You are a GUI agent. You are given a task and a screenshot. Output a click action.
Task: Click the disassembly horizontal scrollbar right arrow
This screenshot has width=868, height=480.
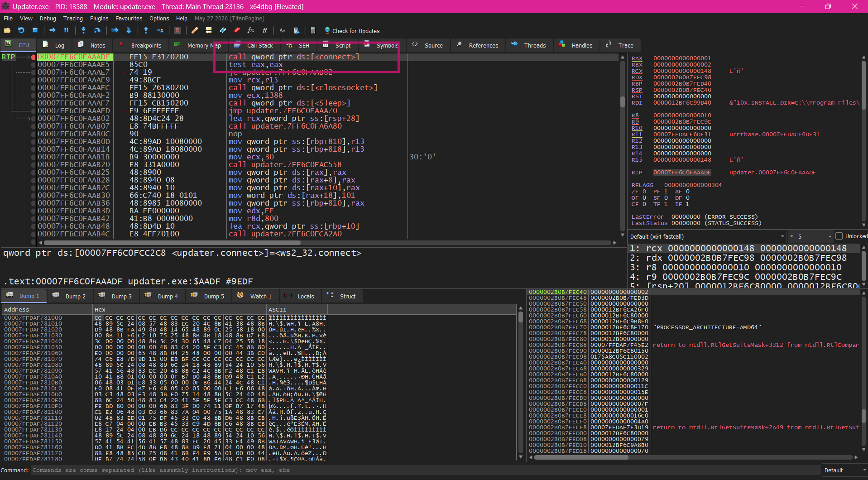[614, 243]
